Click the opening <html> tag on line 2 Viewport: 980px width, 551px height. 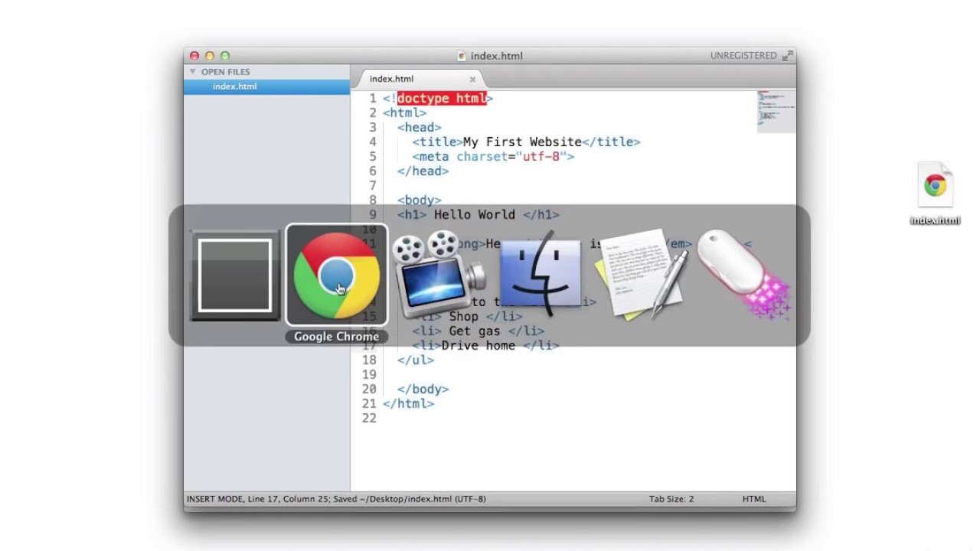click(404, 112)
